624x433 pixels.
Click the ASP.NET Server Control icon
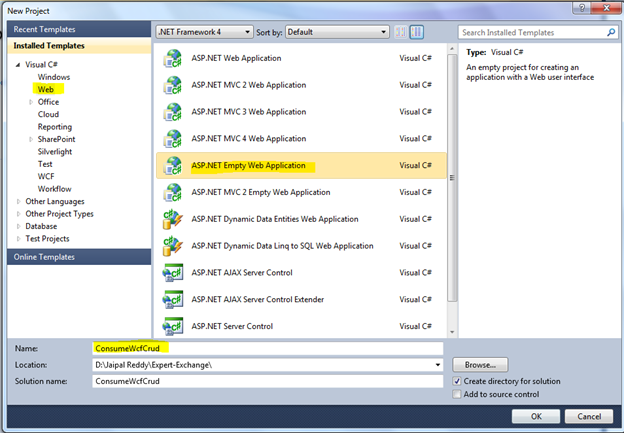pyautogui.click(x=173, y=326)
